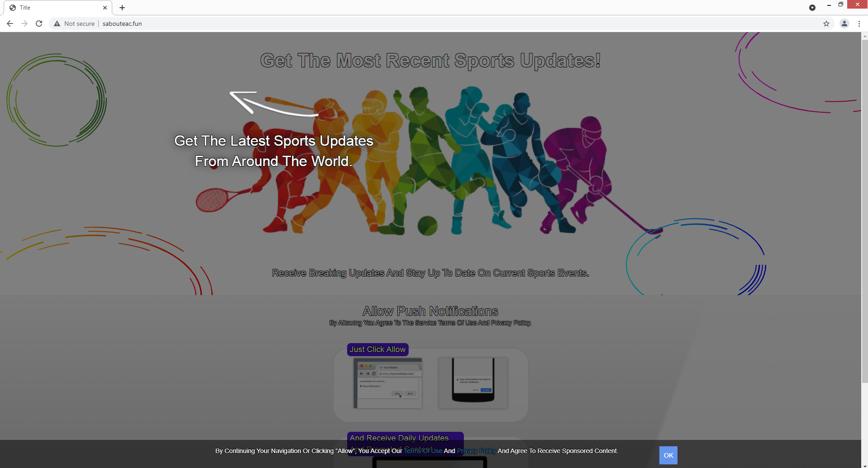The image size is (868, 468).
Task: Bookmark this page with the star icon
Action: [826, 24]
